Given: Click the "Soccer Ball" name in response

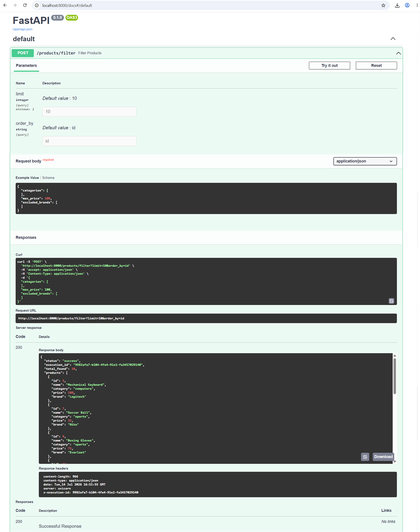Looking at the screenshot, I should 78,413.
